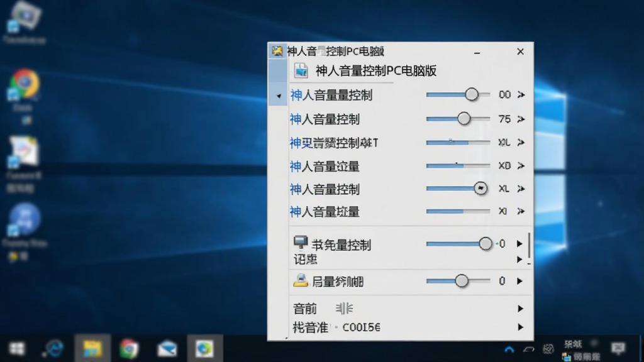644x362 pixels.
Task: Close the volume control window
Action: click(520, 52)
